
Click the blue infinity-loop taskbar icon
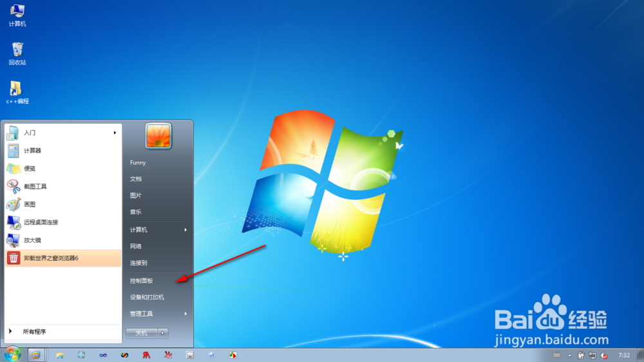point(102,355)
